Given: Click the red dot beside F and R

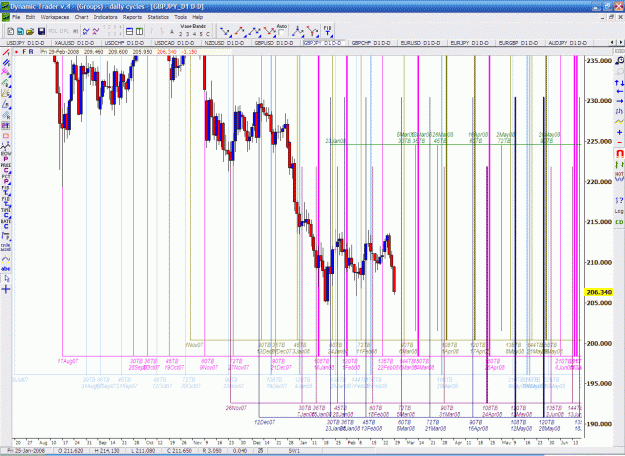Looking at the screenshot, I should click(16, 52).
